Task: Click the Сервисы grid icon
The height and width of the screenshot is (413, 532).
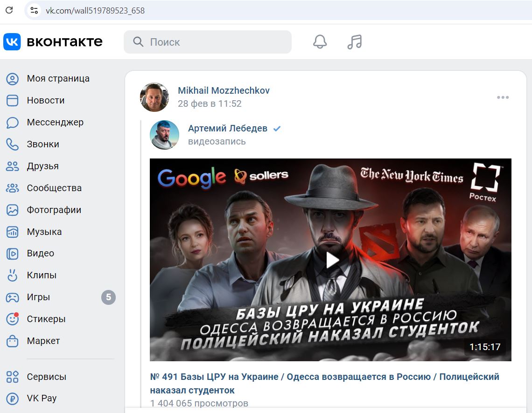Action: click(13, 377)
